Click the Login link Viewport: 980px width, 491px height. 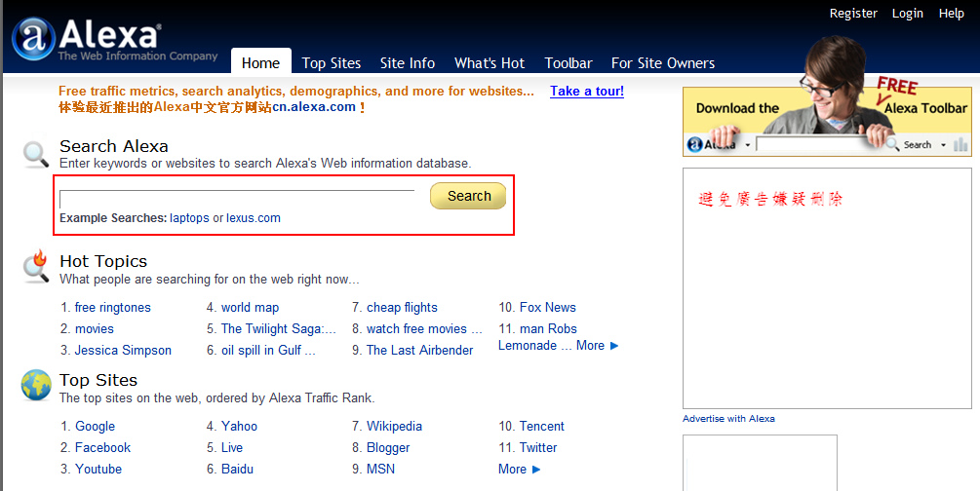[908, 13]
